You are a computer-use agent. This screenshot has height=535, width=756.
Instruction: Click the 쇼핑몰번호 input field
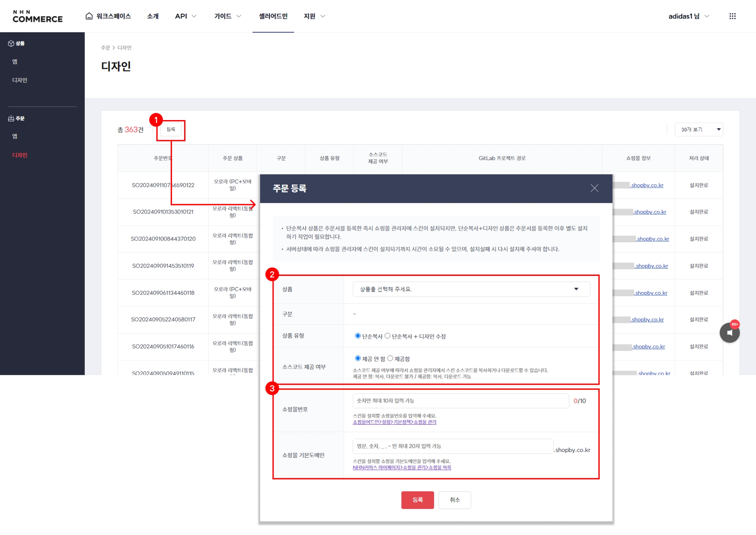tap(460, 401)
